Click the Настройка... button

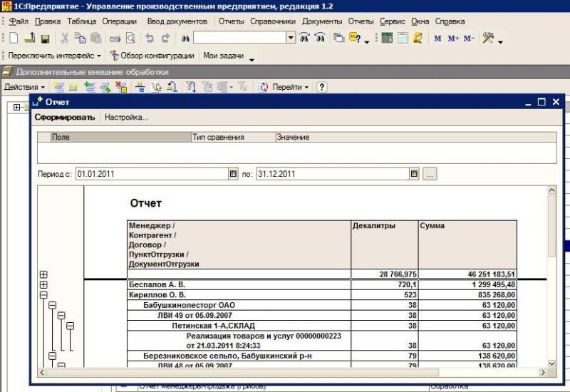point(126,118)
